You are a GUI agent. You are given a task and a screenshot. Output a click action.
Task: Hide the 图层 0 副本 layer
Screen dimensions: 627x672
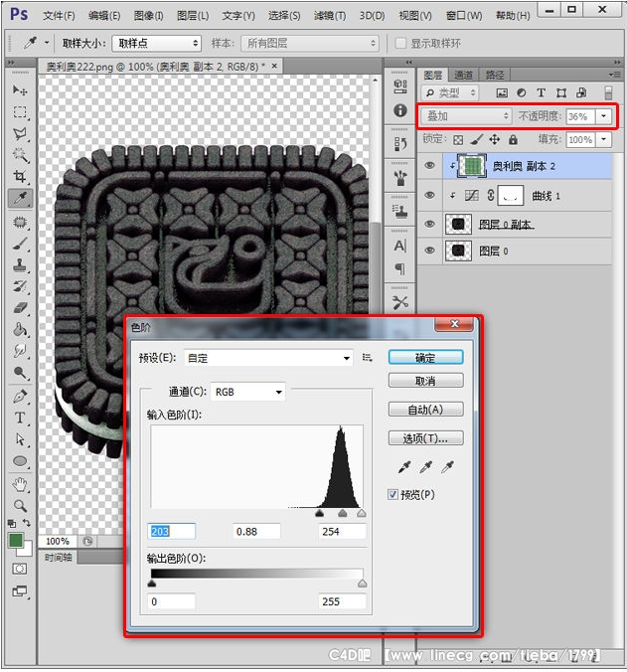429,224
